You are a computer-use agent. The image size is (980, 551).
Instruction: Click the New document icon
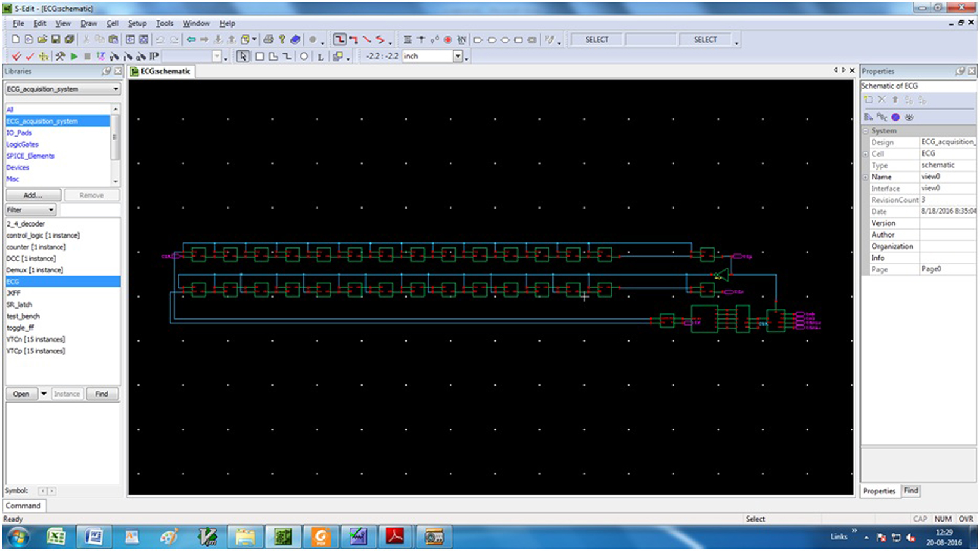(x=16, y=39)
